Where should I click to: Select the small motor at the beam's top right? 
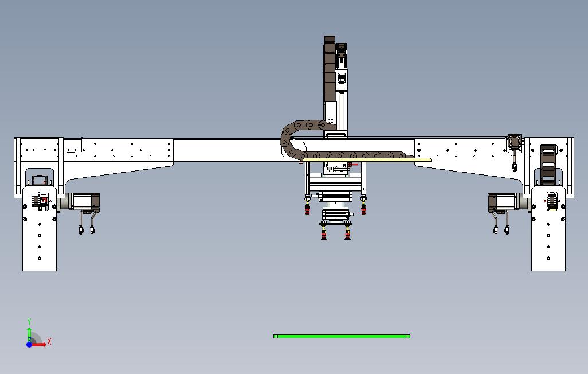[514, 143]
